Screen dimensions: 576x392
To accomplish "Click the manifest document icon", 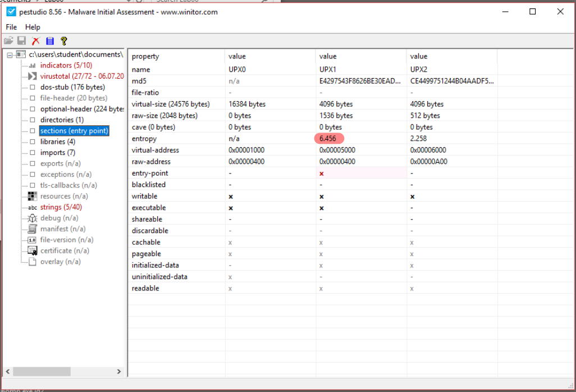I will pos(33,229).
